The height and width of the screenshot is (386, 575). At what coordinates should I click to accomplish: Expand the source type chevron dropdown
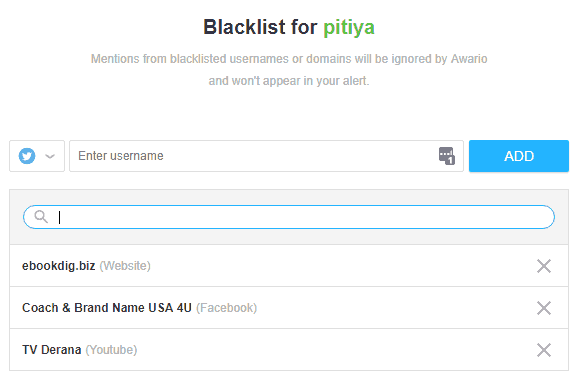coord(50,157)
